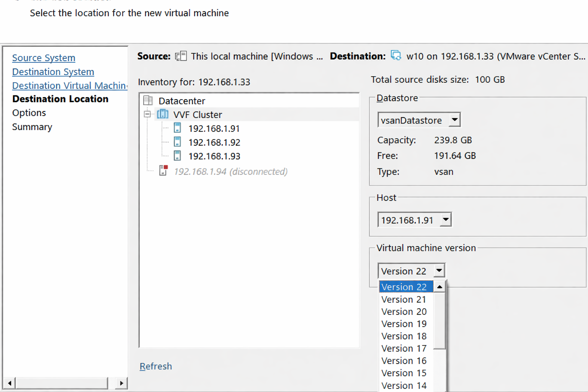The height and width of the screenshot is (392, 588).
Task: Open the Host dropdown showing 192.168.1.91
Action: coord(446,220)
